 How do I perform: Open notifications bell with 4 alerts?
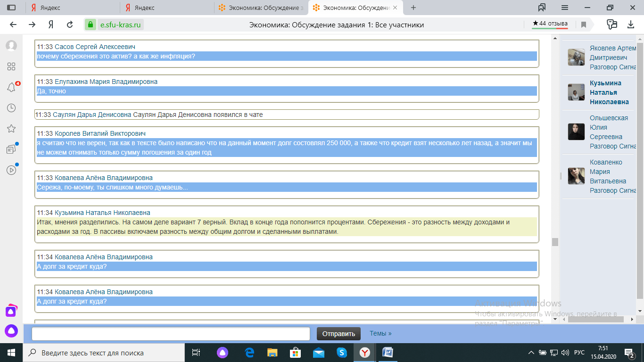(x=11, y=87)
